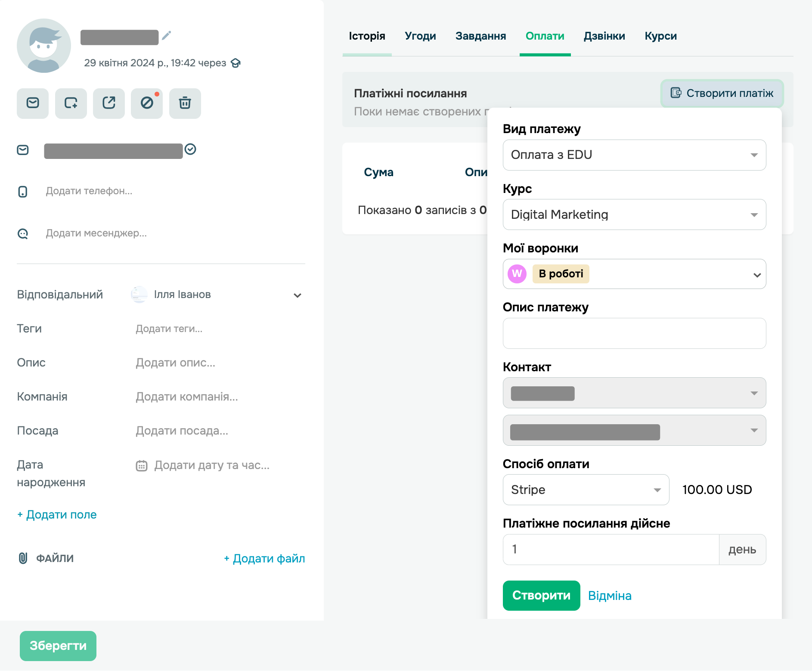Open the Мої воронки stage selector
Screen dimensions: 812x671
click(x=634, y=274)
